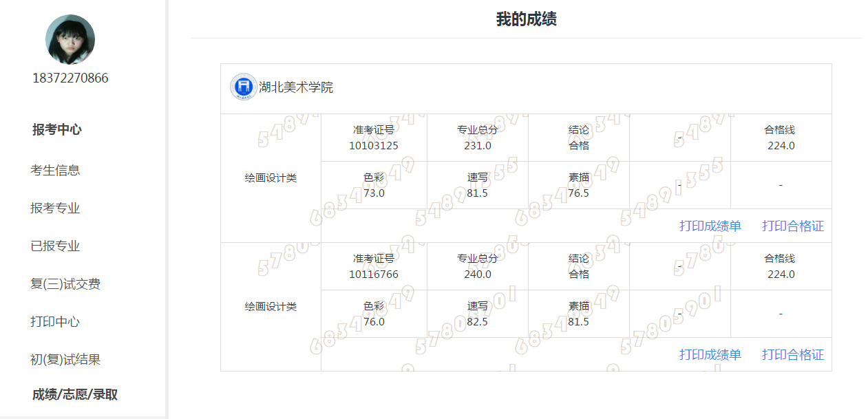Click 打印成绩单 for exam number 10103125
Image resolution: width=868 pixels, height=419 pixels.
(710, 226)
